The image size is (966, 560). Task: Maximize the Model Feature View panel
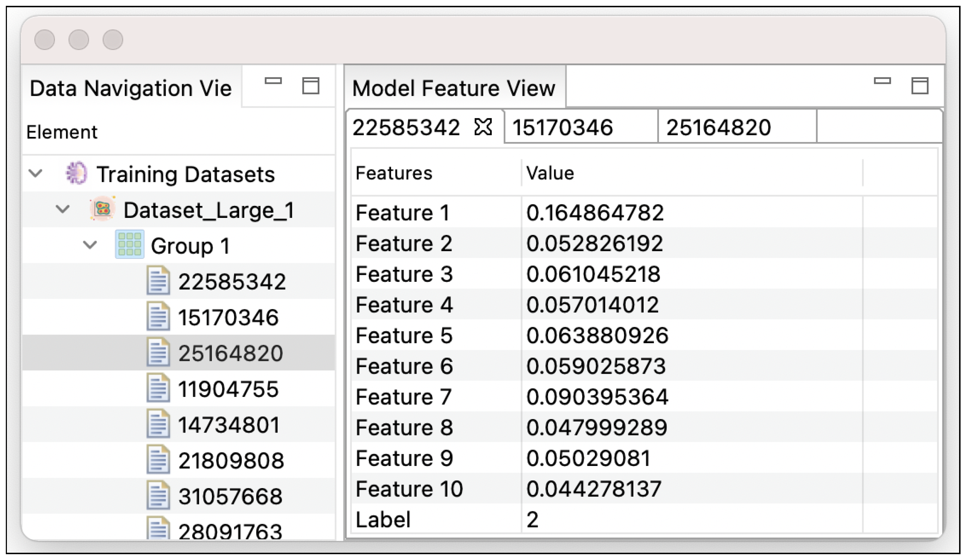(x=919, y=85)
